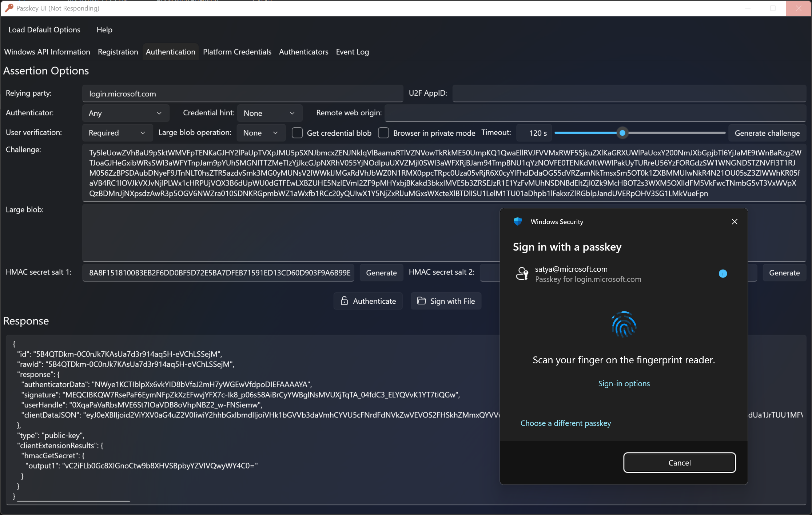Click the Generate challenge button
This screenshot has width=812, height=515.
click(767, 133)
